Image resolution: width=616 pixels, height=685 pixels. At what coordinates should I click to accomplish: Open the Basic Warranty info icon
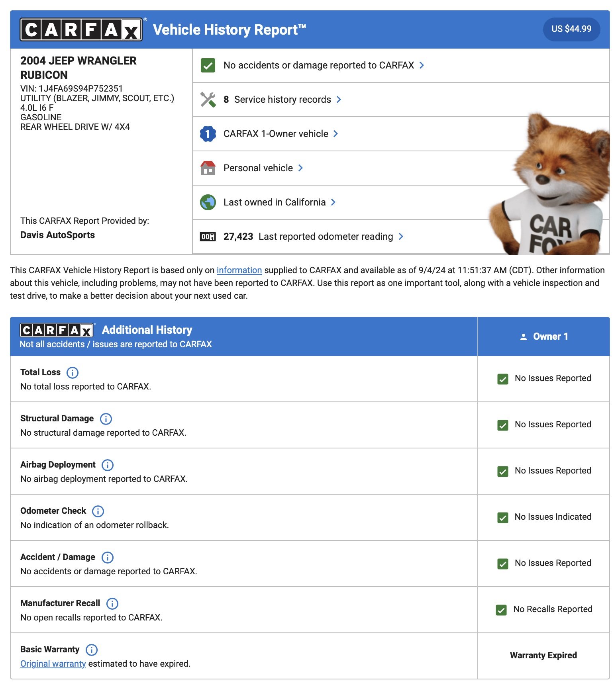pyautogui.click(x=91, y=650)
